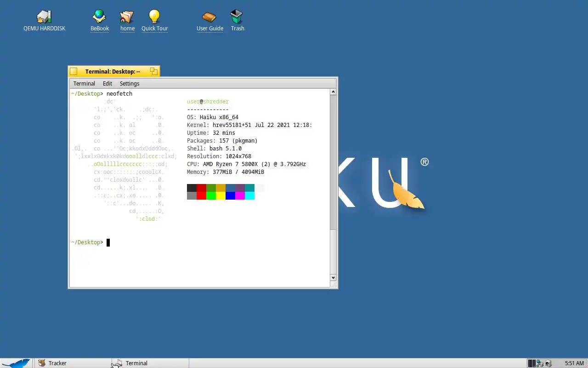Click the terminal scrollbar down arrow

click(334, 278)
